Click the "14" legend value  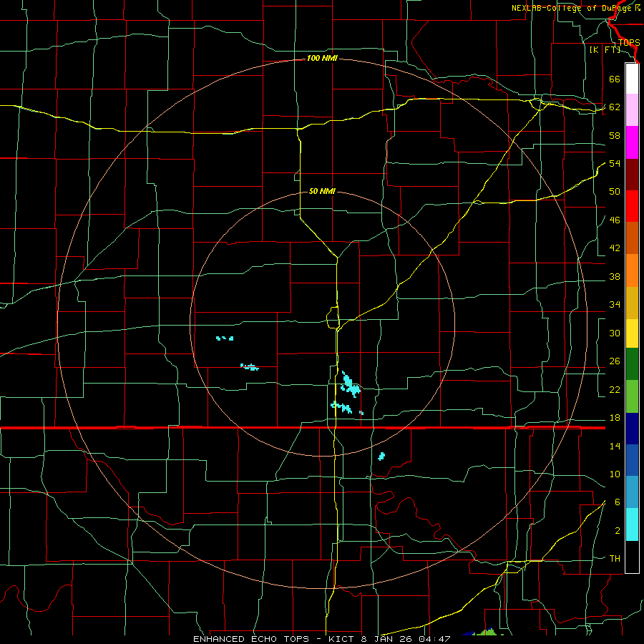(615, 446)
